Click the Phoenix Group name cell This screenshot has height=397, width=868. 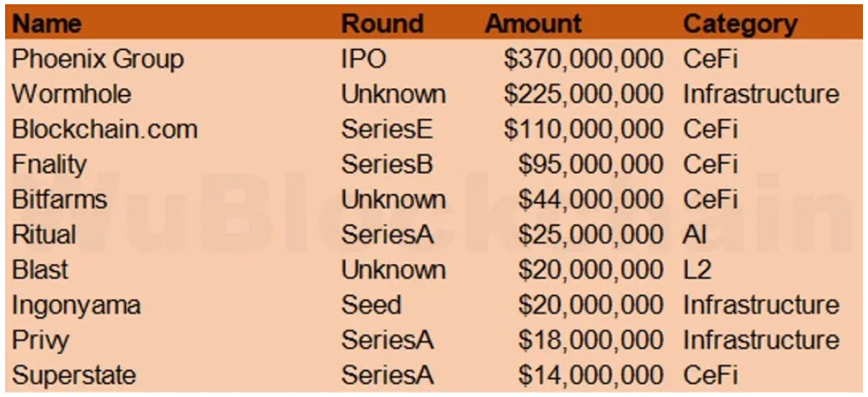point(98,59)
